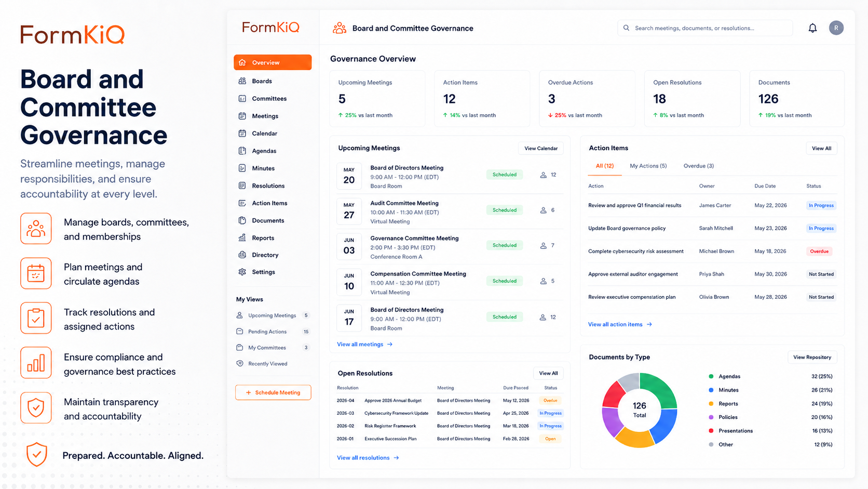
Task: Click the Documents sidebar icon
Action: 242,220
